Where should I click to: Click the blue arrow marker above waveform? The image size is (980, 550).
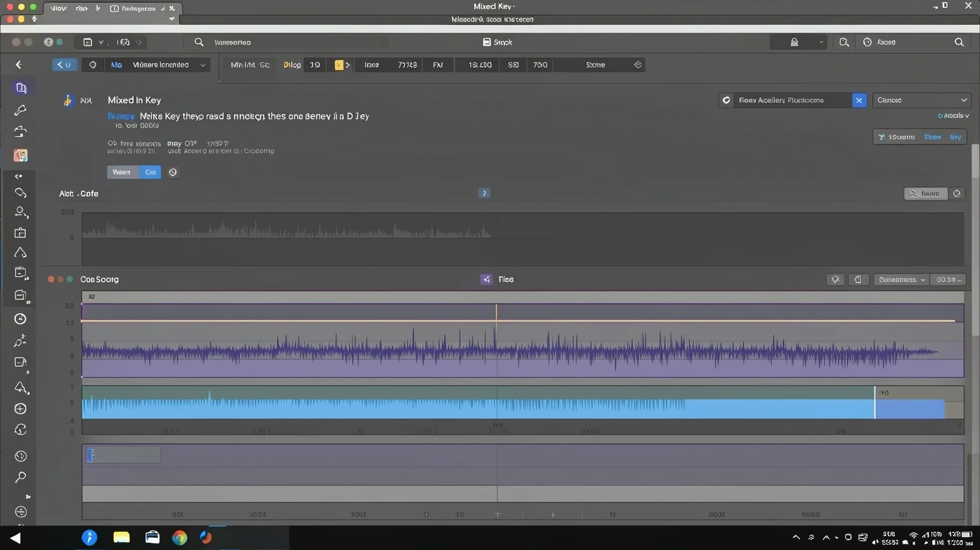tap(484, 193)
